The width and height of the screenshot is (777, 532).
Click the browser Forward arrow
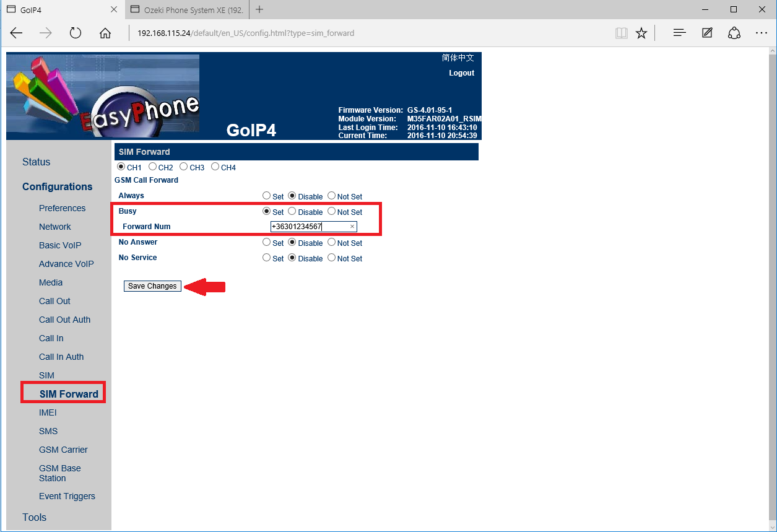[x=46, y=33]
